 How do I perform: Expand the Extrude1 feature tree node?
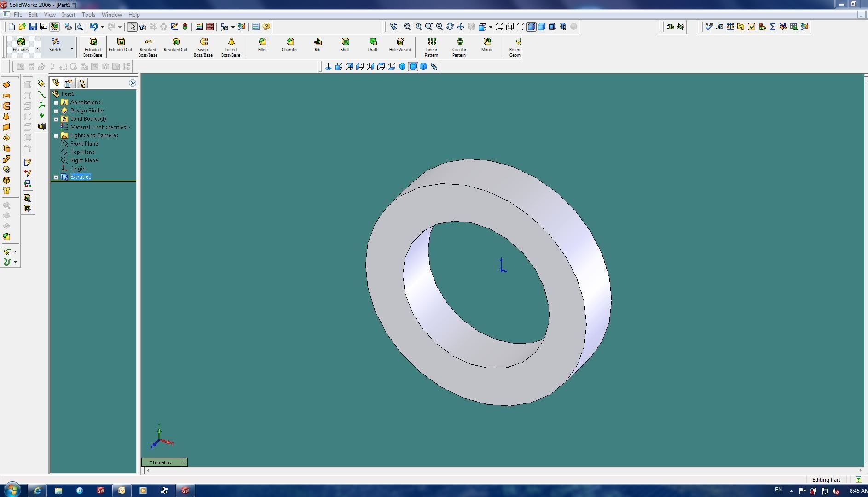[56, 177]
